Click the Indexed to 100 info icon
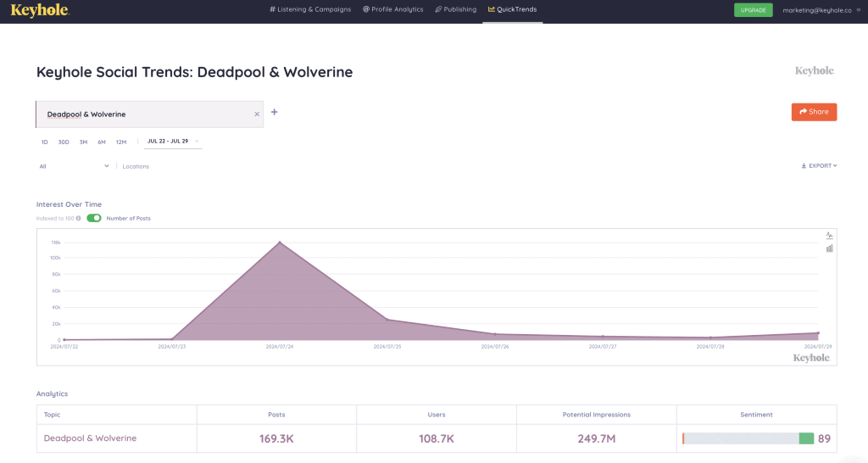Screen dimensions: 868x463 79,218
